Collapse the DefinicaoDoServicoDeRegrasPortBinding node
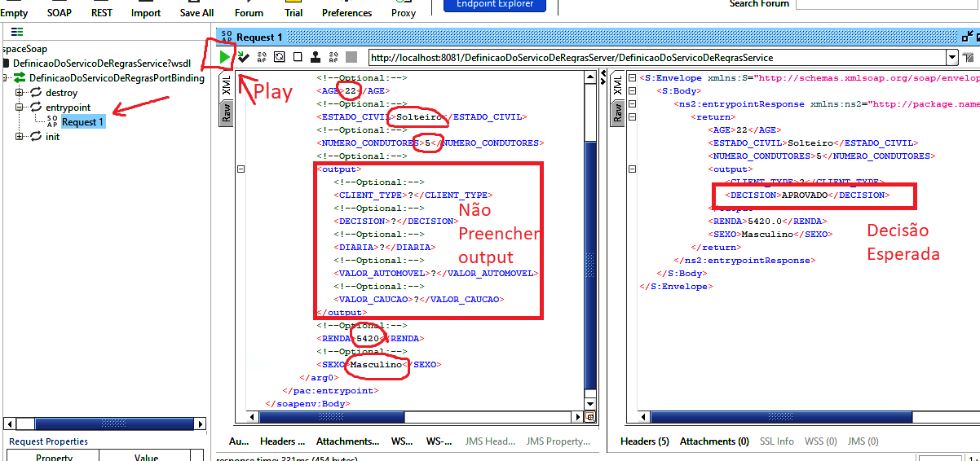The image size is (980, 461). (5, 78)
